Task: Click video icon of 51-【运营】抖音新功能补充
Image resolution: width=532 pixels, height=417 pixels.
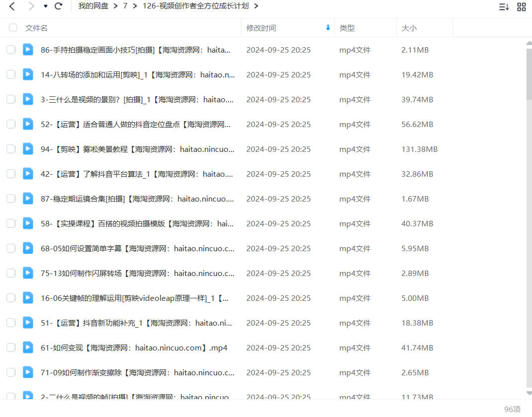Action: point(28,322)
